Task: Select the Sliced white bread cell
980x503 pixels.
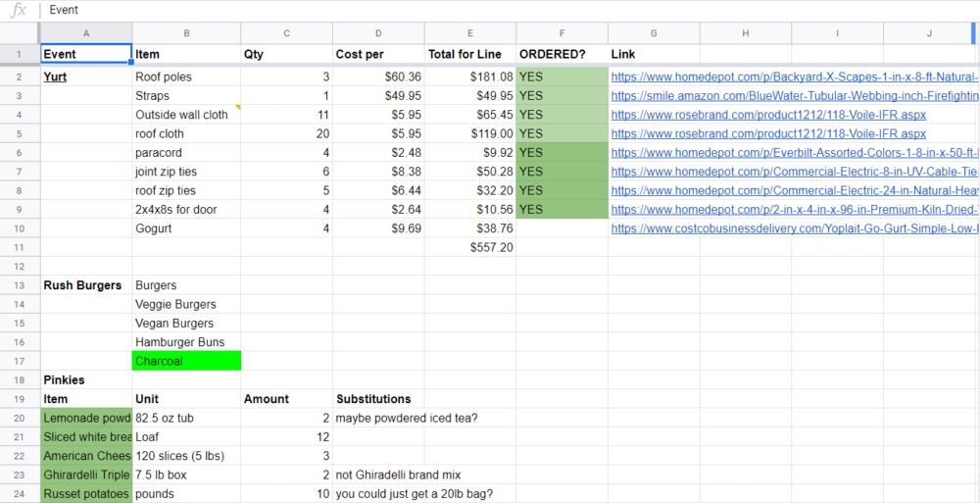Action: coord(86,436)
